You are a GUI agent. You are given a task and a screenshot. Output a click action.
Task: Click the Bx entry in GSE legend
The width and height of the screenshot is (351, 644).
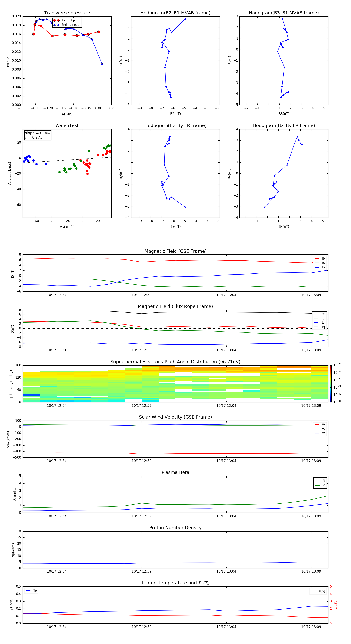point(320,259)
